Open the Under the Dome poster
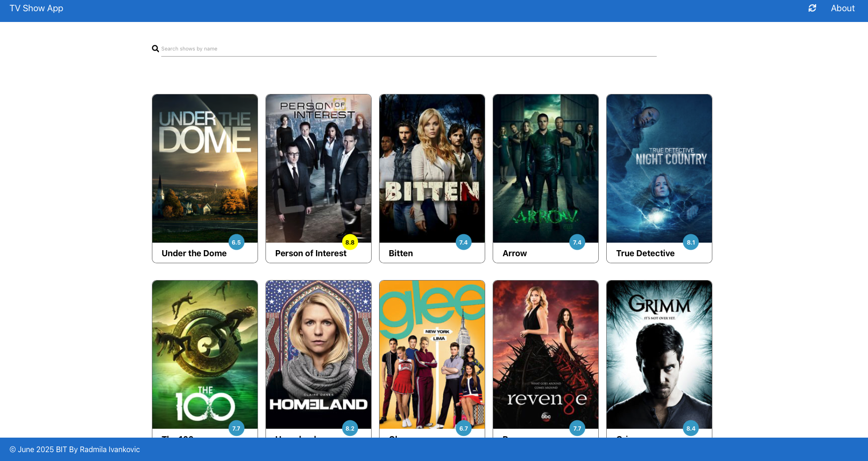The width and height of the screenshot is (868, 461). 205,168
